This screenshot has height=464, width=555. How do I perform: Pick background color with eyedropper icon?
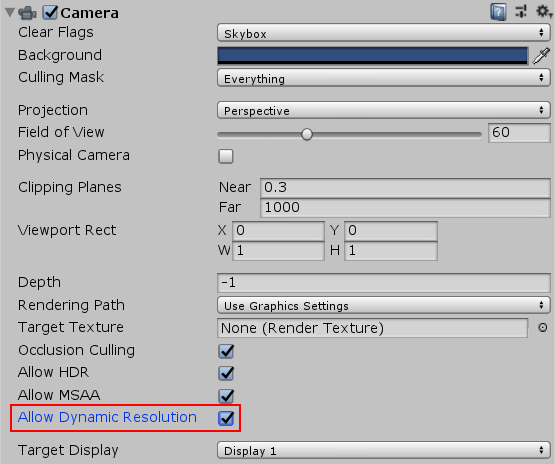542,56
